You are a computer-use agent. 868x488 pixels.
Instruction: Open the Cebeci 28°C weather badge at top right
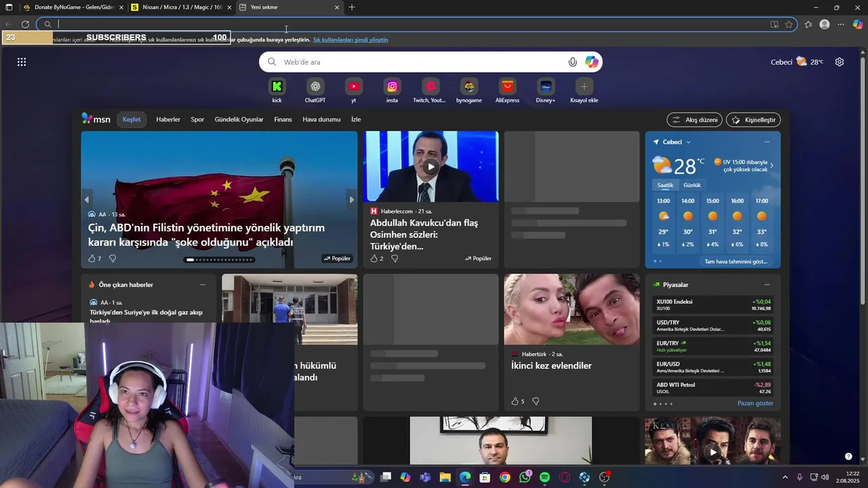pos(797,62)
